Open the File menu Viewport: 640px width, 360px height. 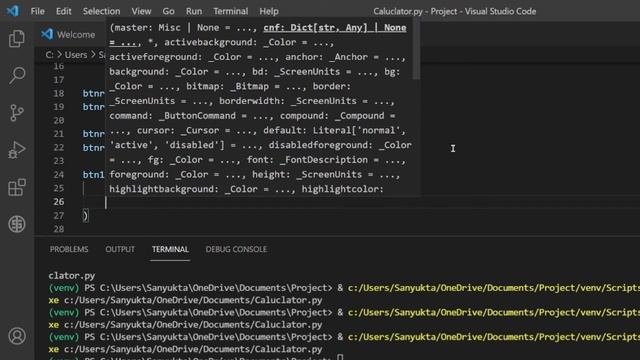pyautogui.click(x=38, y=11)
